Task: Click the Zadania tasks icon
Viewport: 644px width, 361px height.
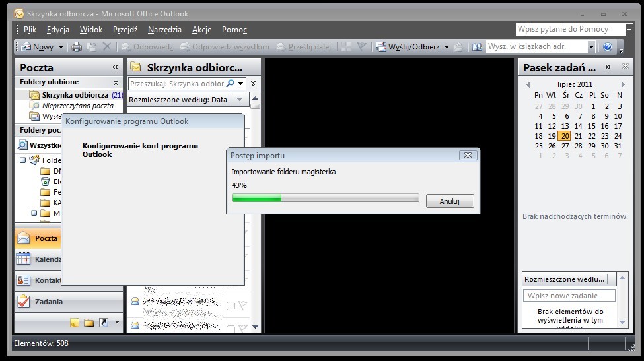Action: [23, 302]
